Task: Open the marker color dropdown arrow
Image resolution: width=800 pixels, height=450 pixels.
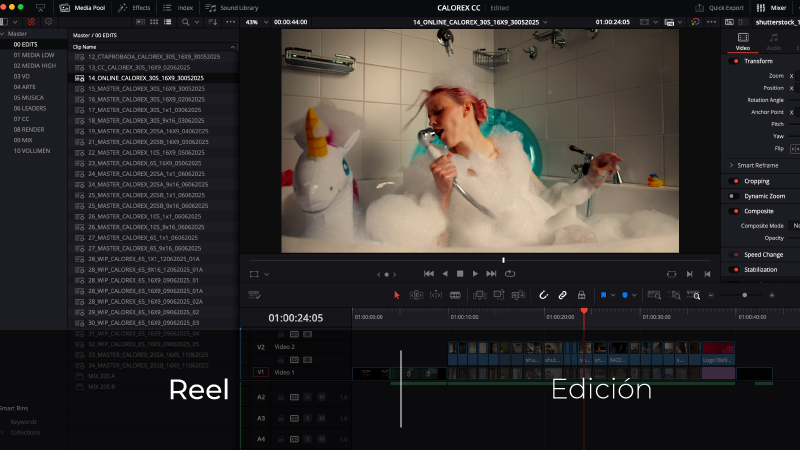Action: click(634, 295)
